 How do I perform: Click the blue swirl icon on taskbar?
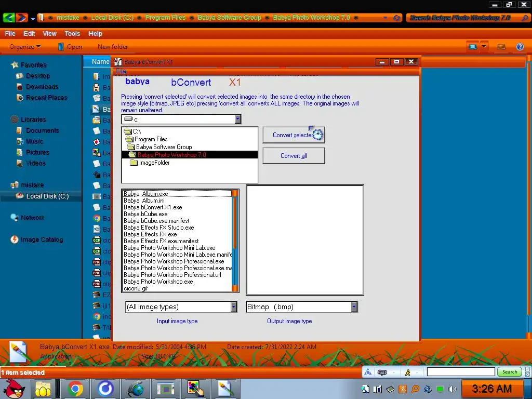coord(105,389)
